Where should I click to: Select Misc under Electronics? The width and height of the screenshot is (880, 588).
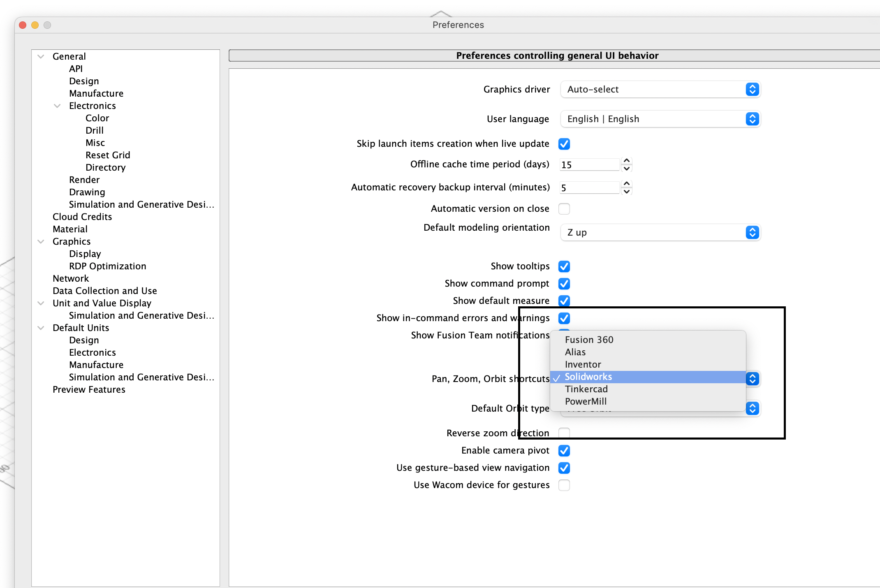(95, 143)
